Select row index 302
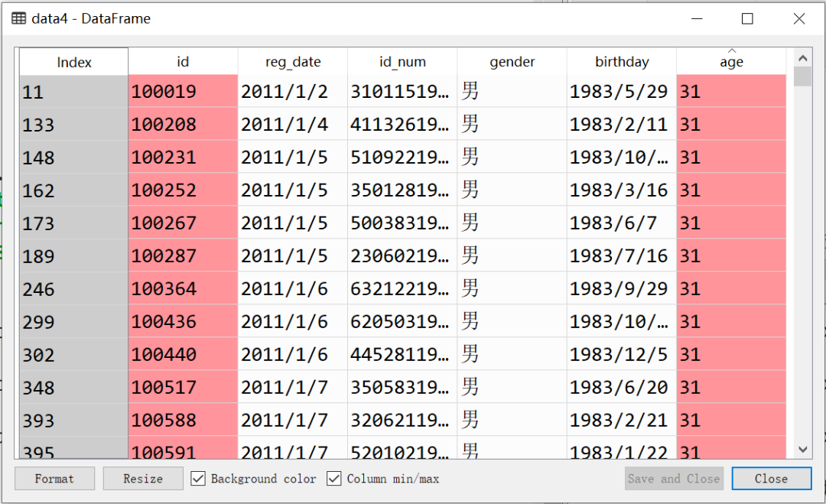Screen dimensions: 826x504 coord(73,354)
